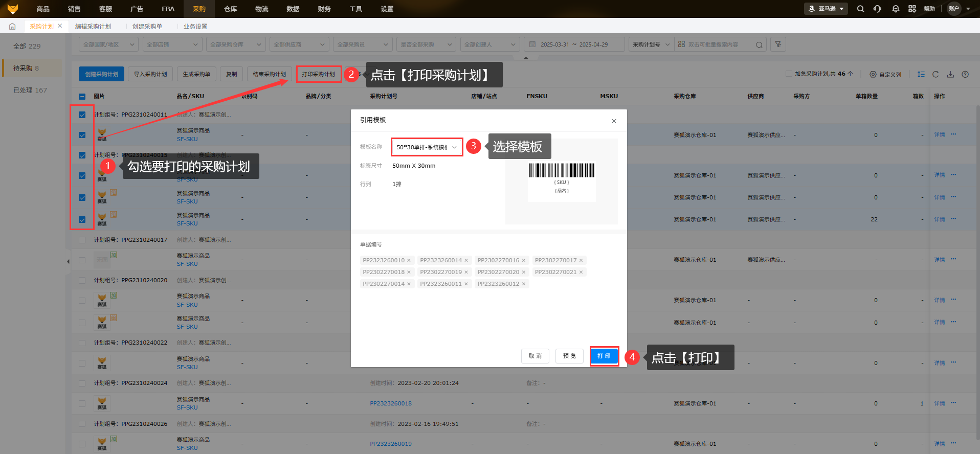
Task: Click the label size value 50mm X 30mm
Action: click(414, 166)
